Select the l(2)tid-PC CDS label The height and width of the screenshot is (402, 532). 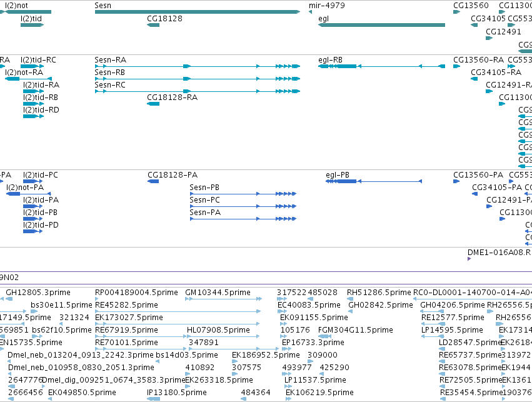tap(41, 175)
